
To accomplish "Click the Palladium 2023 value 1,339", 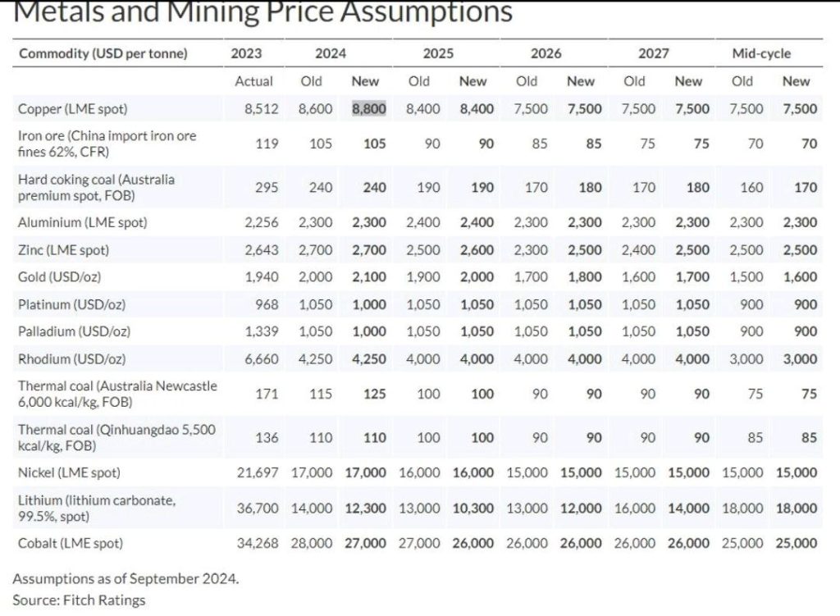I will coord(262,331).
